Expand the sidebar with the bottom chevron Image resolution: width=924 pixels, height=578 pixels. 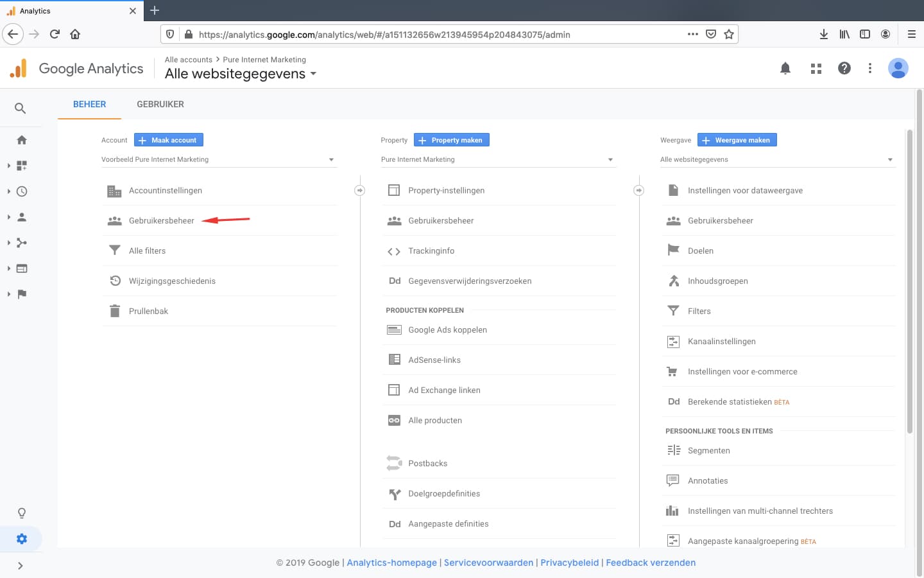(21, 566)
